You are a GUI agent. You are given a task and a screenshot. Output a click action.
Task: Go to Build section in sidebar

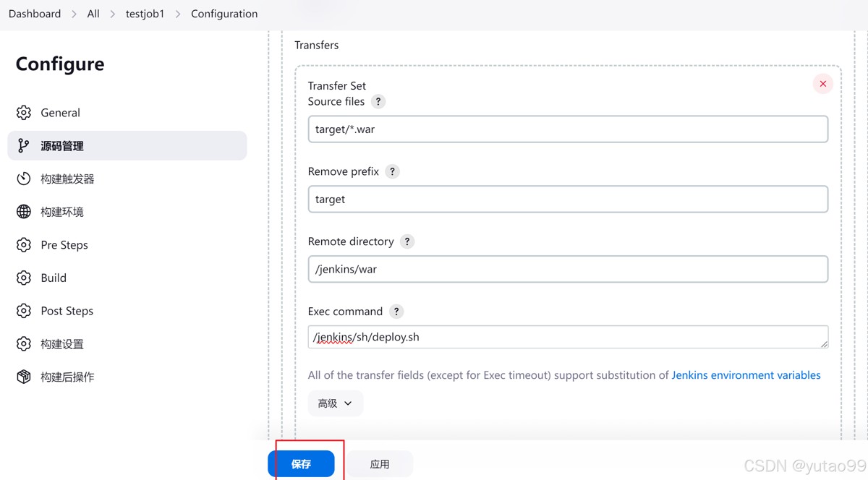[x=54, y=278]
